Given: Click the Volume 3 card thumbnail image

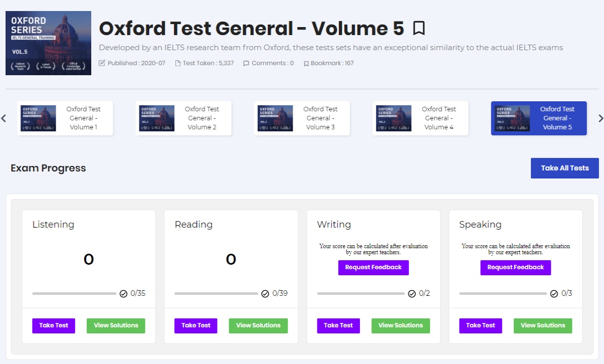Looking at the screenshot, I should pyautogui.click(x=275, y=118).
